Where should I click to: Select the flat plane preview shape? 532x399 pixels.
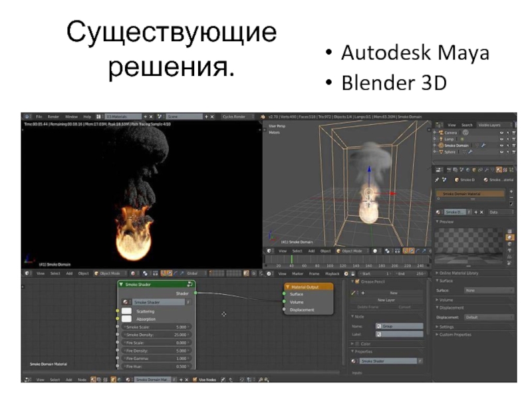[x=509, y=231]
